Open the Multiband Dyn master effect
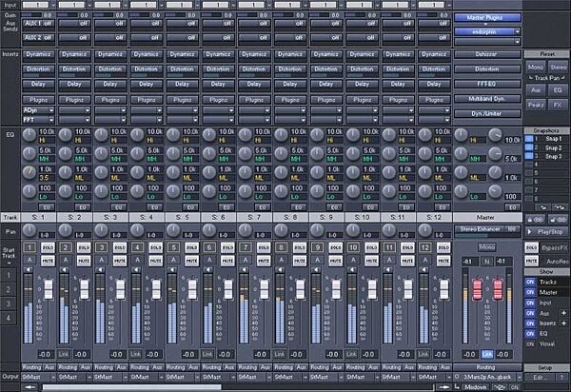 point(487,99)
